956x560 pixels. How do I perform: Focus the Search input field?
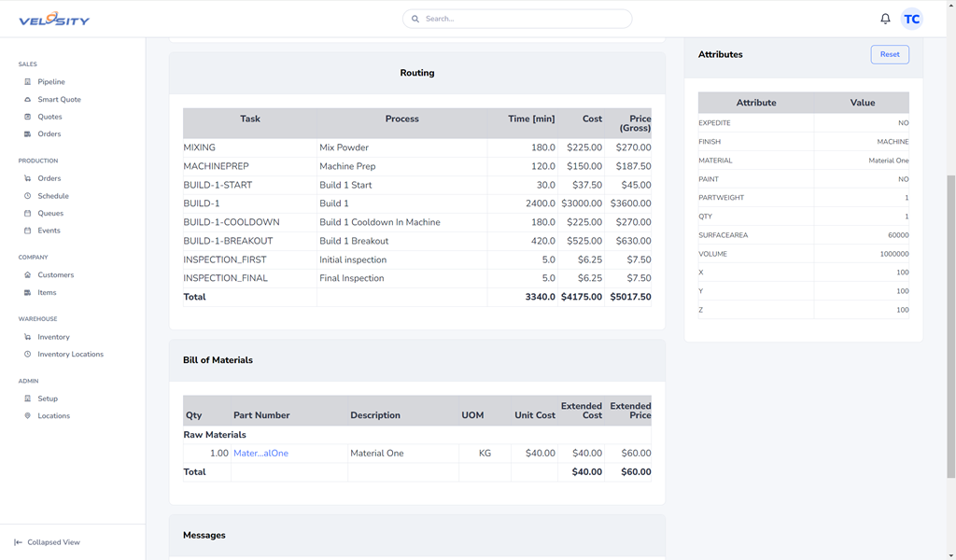[523, 19]
